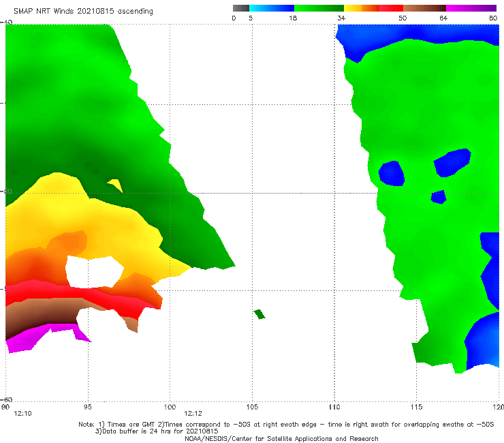Click the longitude label '95'
This screenshot has width=504, height=443.
[87, 408]
